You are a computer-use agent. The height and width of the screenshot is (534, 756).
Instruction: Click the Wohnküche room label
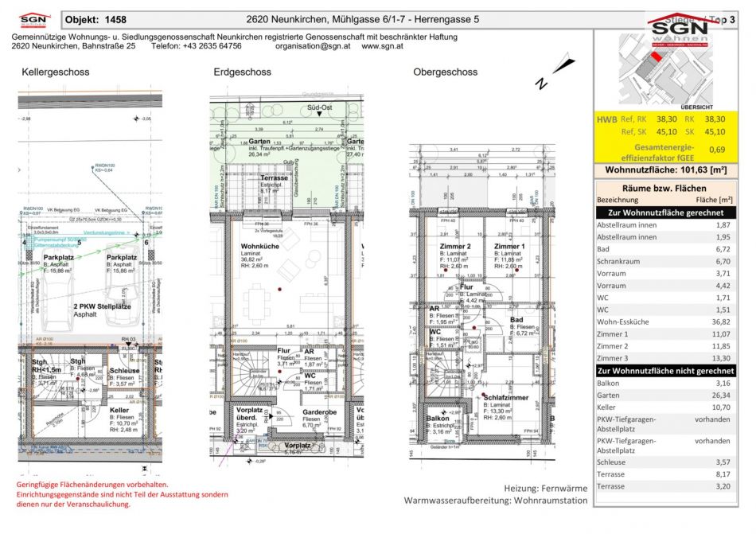click(260, 246)
